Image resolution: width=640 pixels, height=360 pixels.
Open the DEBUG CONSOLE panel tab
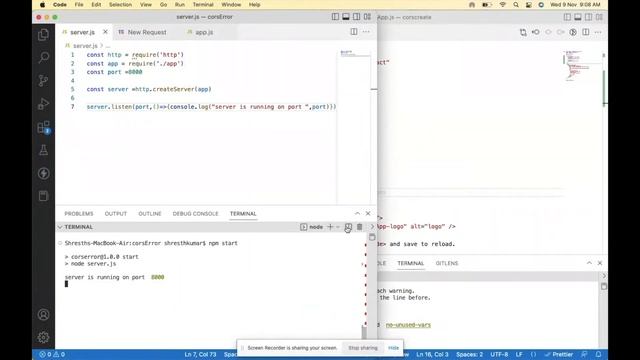coord(195,214)
